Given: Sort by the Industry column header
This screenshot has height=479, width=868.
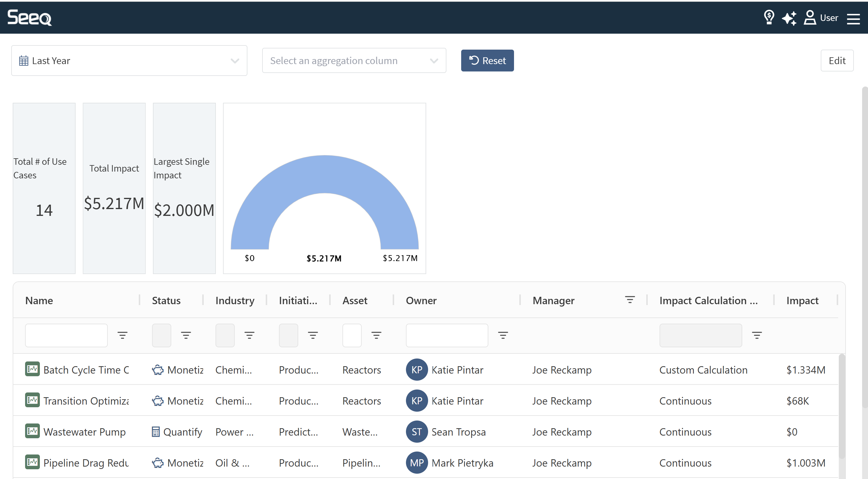Looking at the screenshot, I should pos(234,300).
